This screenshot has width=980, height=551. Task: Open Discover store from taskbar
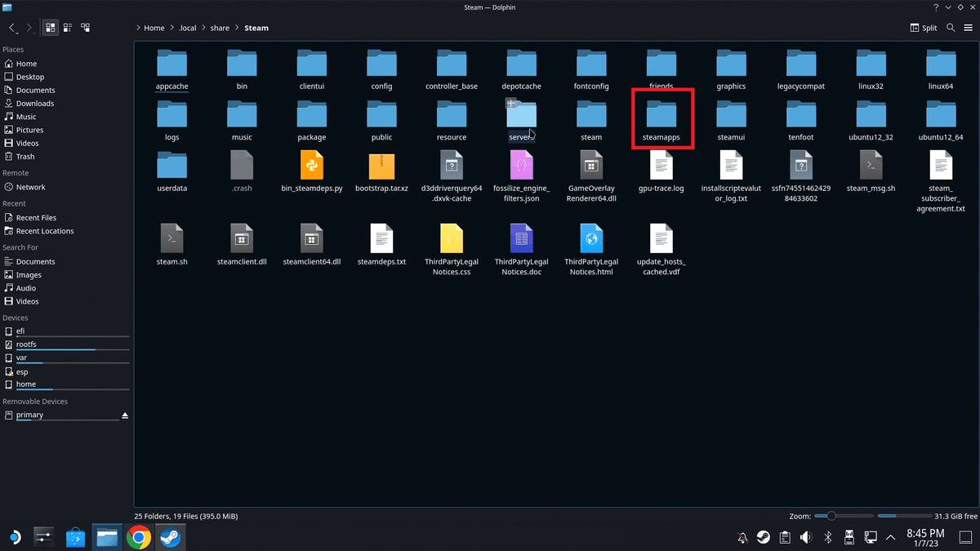(x=75, y=536)
